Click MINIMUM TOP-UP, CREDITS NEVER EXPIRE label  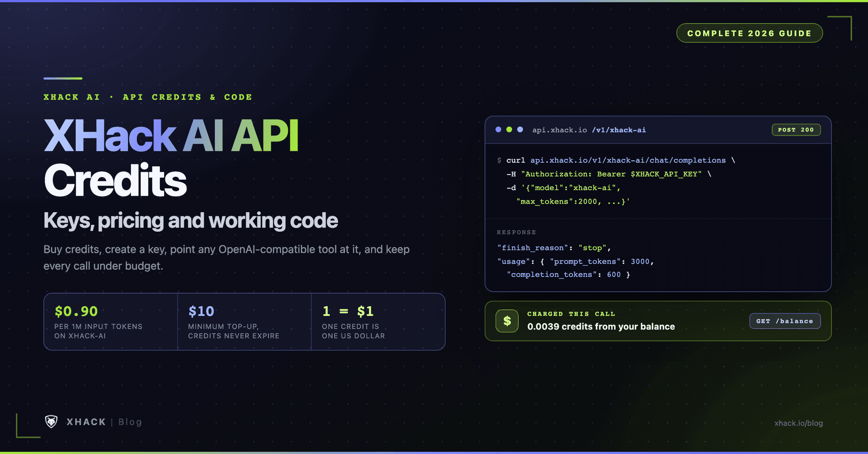click(234, 331)
